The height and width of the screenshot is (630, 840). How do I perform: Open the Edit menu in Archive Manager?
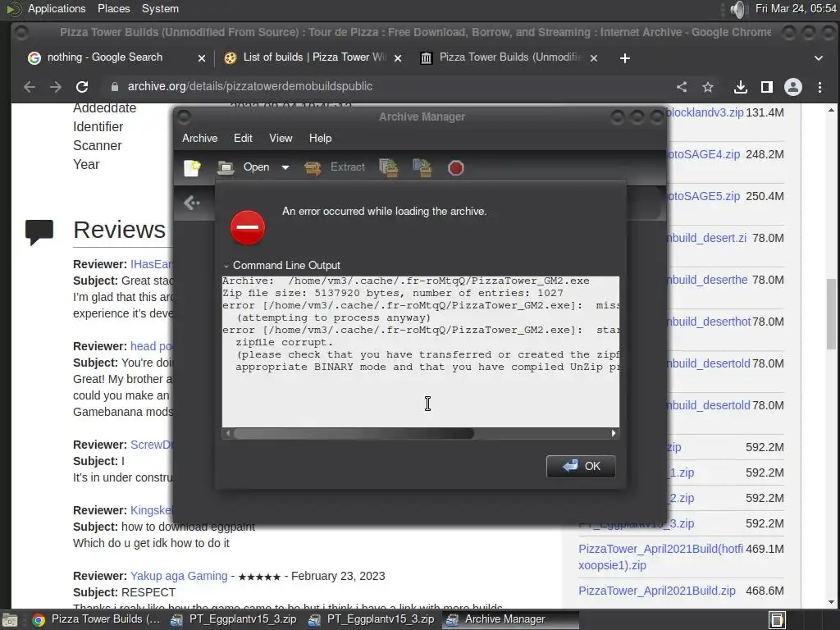point(243,138)
